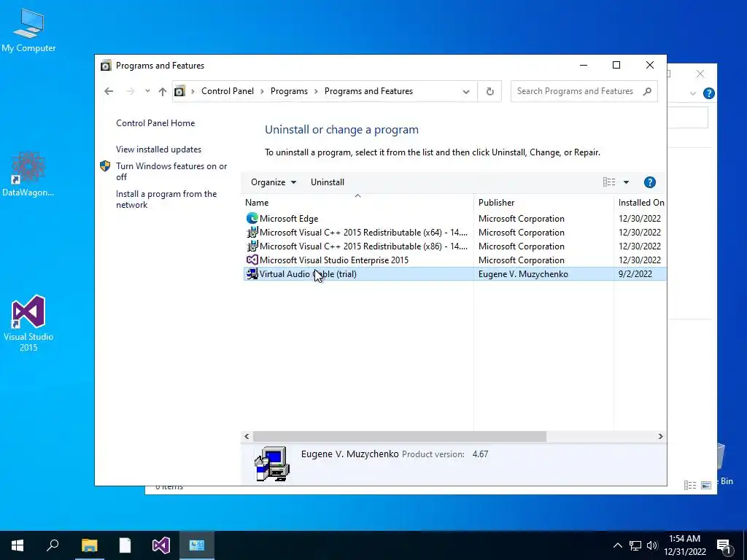Screen dimensions: 747x560
Task: Open help in Programs and Features toolbar
Action: 650,182
